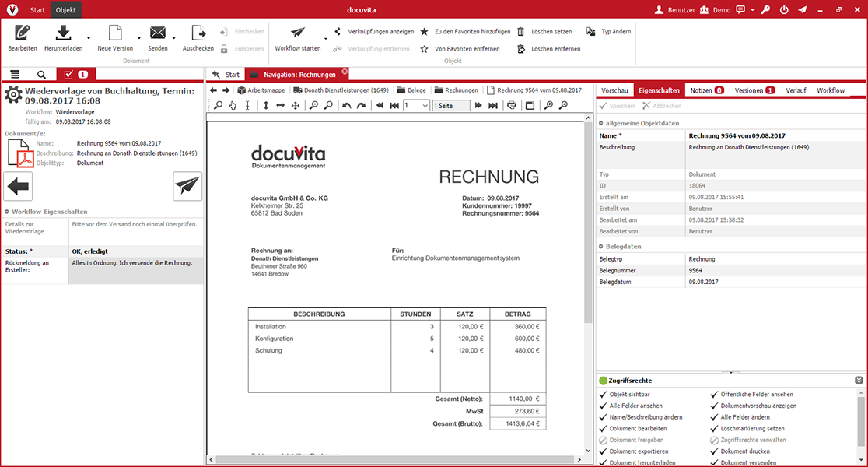Open the Verlauf tab
Image resolution: width=868 pixels, height=467 pixels.
(796, 90)
